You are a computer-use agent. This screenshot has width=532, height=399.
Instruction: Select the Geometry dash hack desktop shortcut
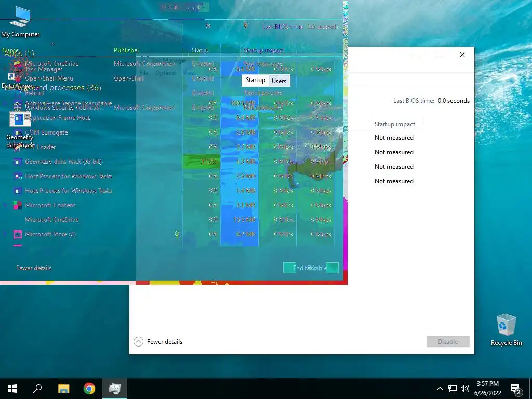pos(20,130)
